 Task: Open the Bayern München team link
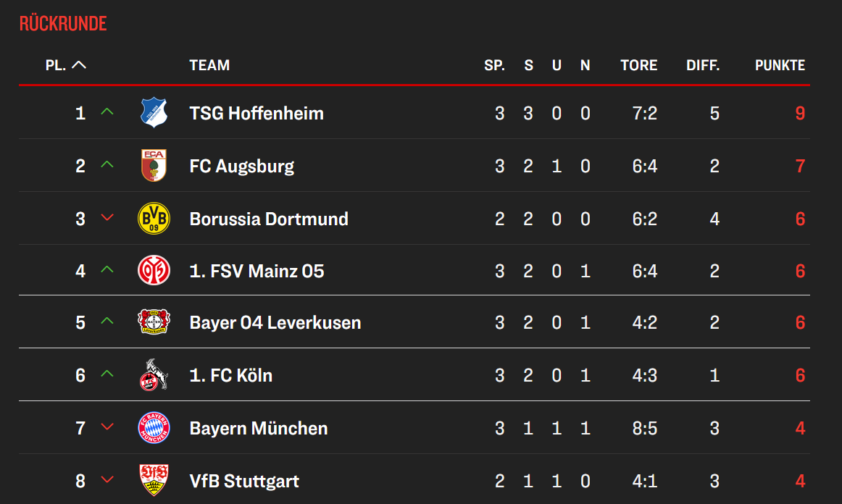click(x=259, y=428)
